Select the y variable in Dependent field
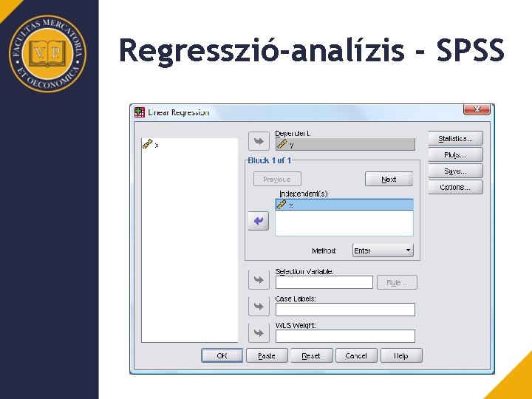Image resolution: width=532 pixels, height=399 pixels. pos(345,145)
